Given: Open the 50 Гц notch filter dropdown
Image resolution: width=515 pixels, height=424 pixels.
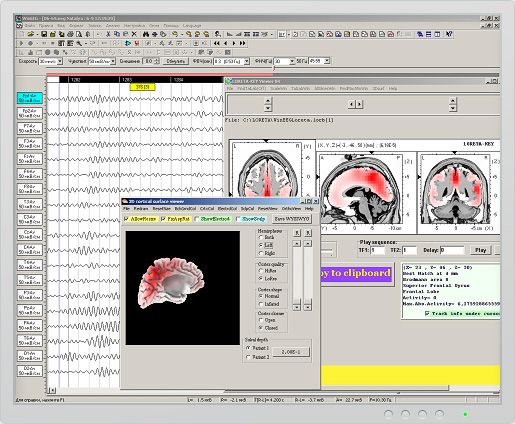Looking at the screenshot, I should (327, 61).
